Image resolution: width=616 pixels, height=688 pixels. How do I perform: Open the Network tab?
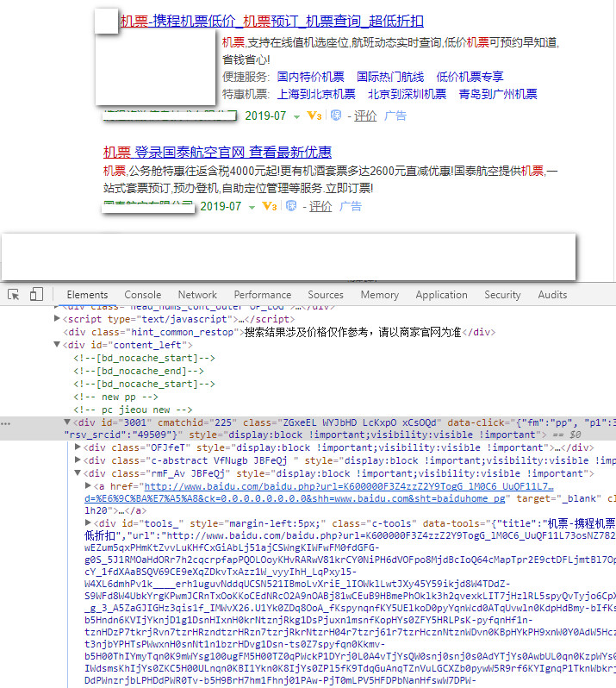point(197,295)
